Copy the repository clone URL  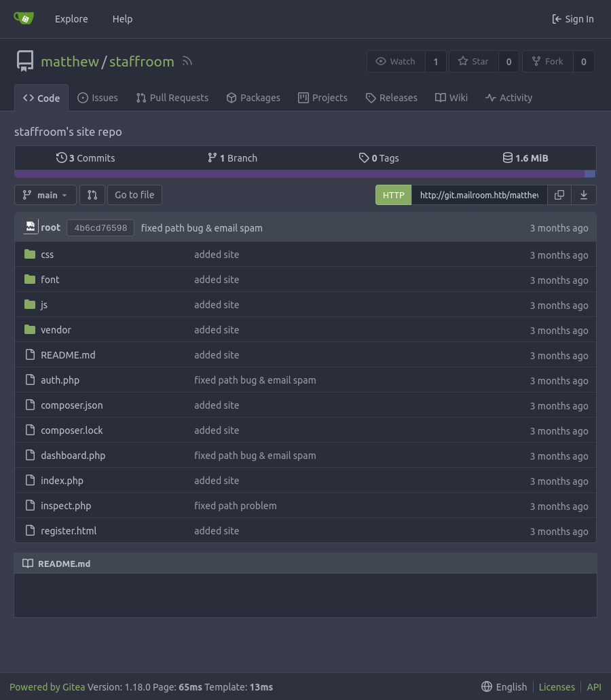(559, 195)
